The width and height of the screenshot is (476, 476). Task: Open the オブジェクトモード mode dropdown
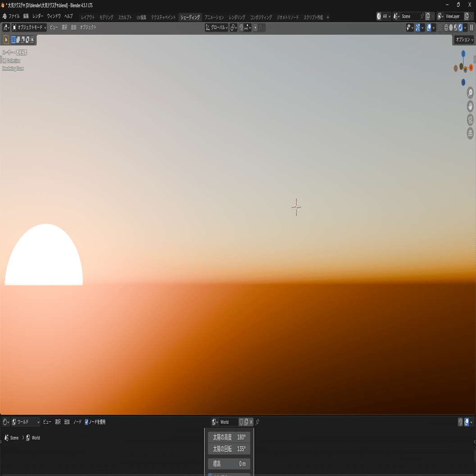tap(29, 27)
